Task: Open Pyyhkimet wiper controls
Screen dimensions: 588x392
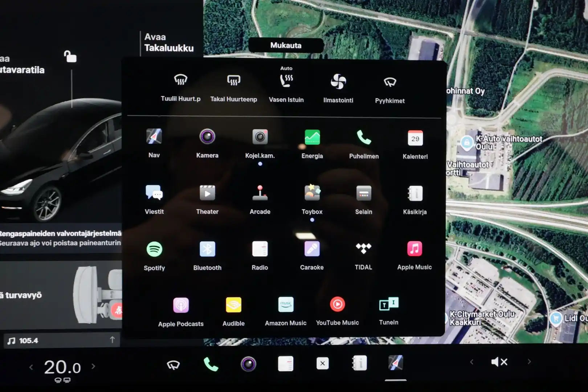Action: pyautogui.click(x=390, y=82)
